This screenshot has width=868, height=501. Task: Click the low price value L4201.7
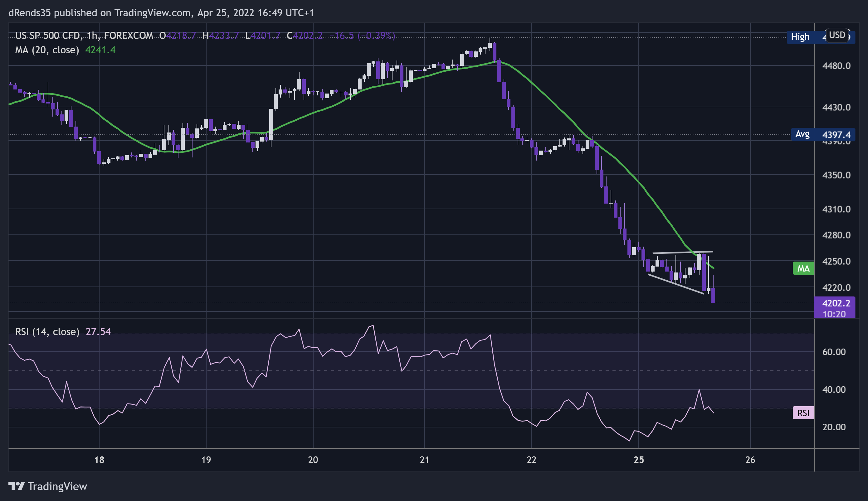263,36
